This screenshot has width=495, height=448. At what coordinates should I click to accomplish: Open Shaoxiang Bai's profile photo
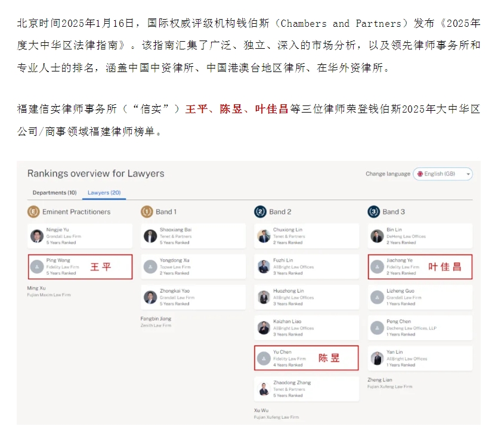(x=150, y=236)
